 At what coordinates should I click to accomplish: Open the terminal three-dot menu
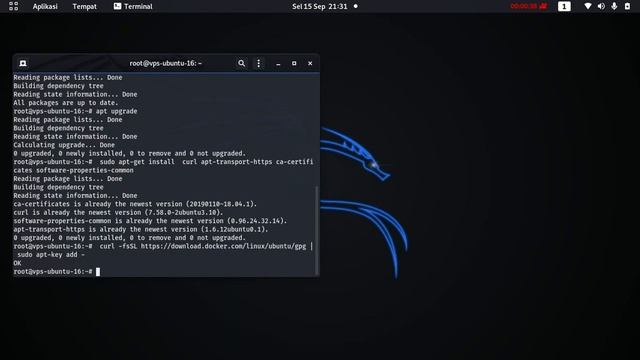(258, 63)
